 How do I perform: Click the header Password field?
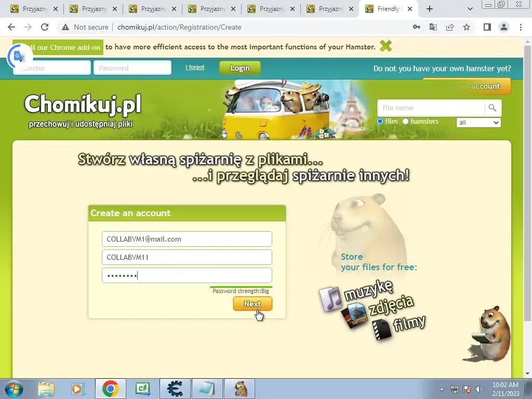point(132,68)
